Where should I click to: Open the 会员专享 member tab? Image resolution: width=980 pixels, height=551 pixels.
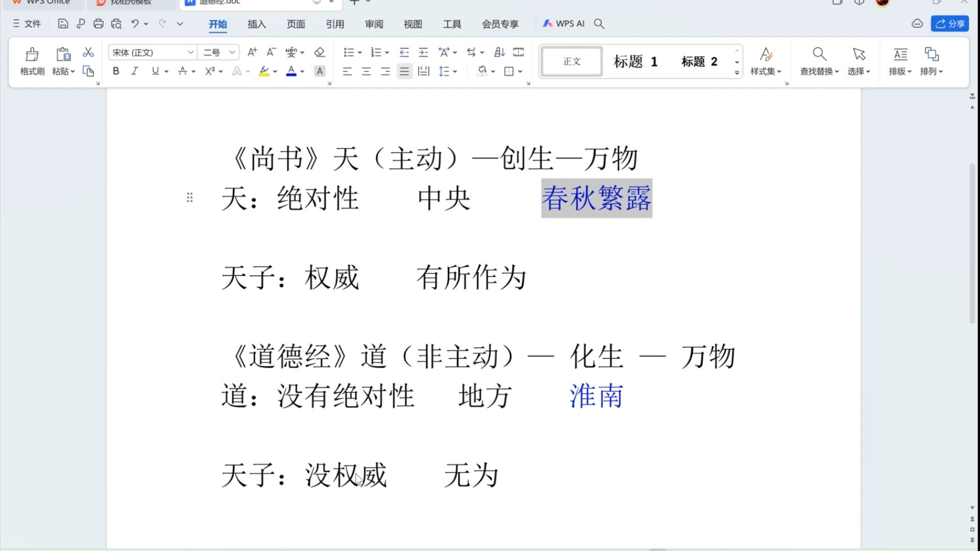click(x=500, y=24)
